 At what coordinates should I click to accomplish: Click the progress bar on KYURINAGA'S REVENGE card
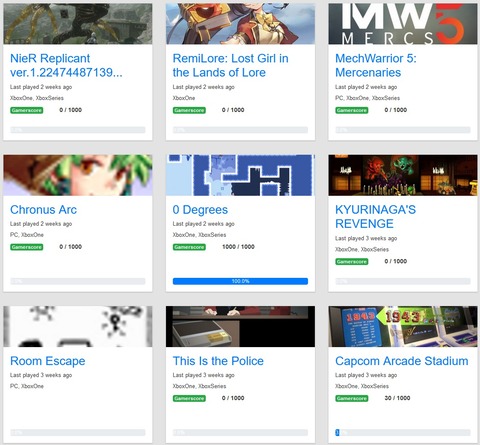point(403,281)
